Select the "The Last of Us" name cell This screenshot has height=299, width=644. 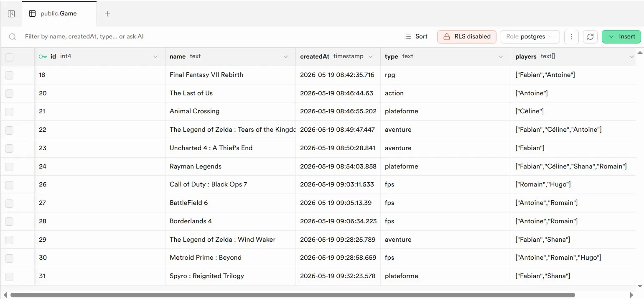[230, 93]
